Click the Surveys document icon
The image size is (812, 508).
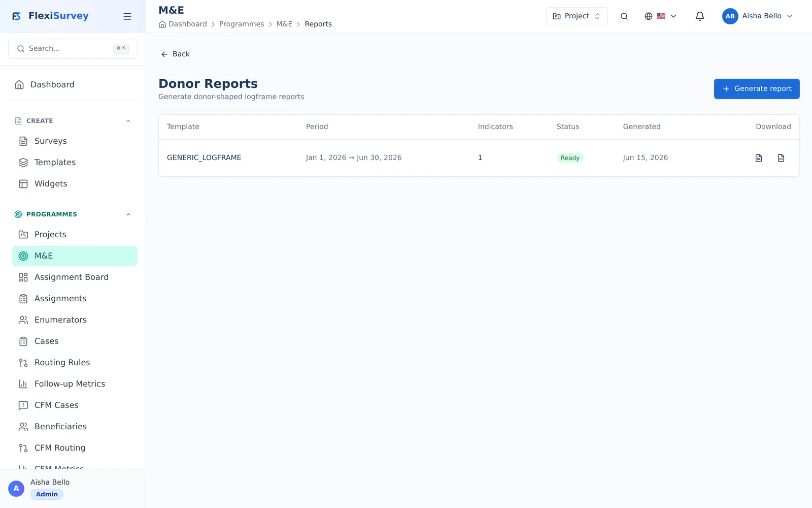23,141
